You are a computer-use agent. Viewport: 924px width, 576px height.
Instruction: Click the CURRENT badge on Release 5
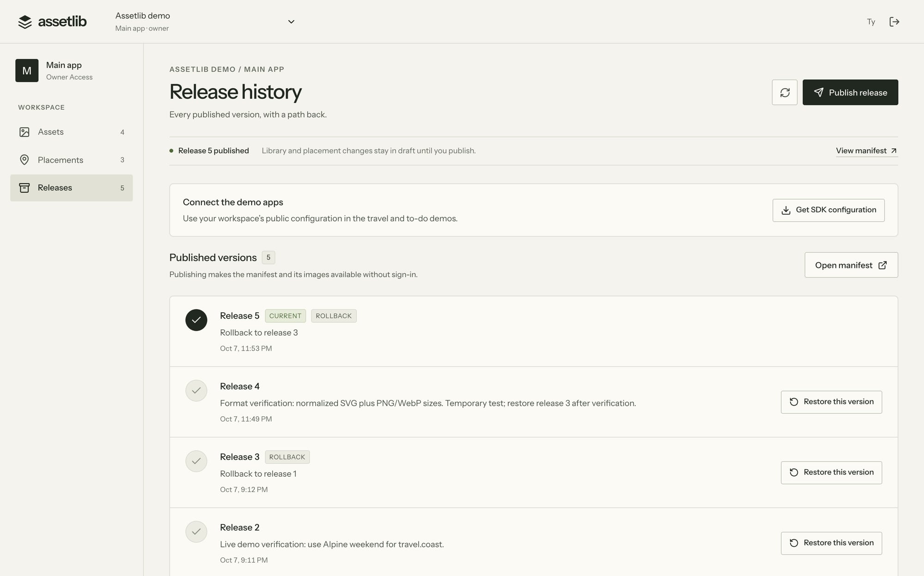285,316
